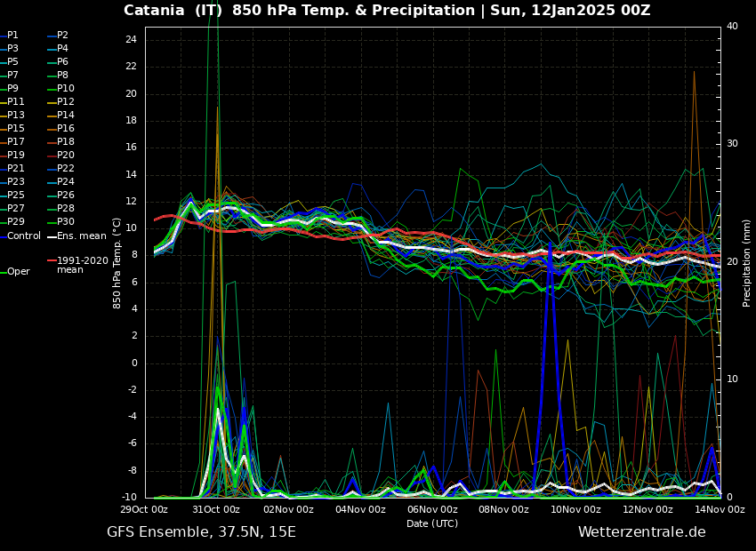
Task: Click the P8 legend entry
Action: coord(62,76)
